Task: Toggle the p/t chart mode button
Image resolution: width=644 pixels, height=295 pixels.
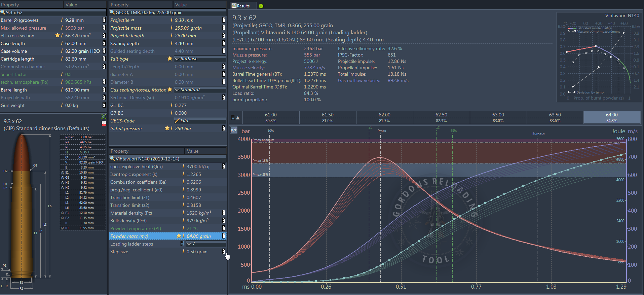Action: (234, 130)
